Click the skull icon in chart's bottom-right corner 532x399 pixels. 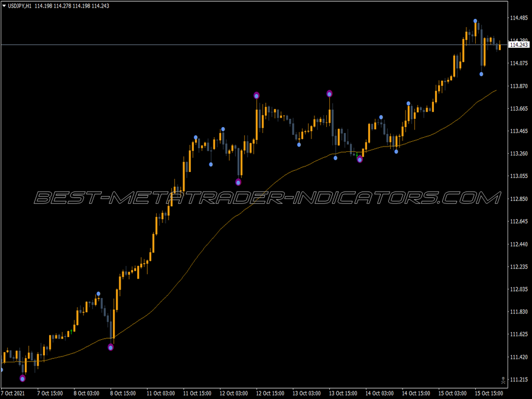tap(503, 380)
